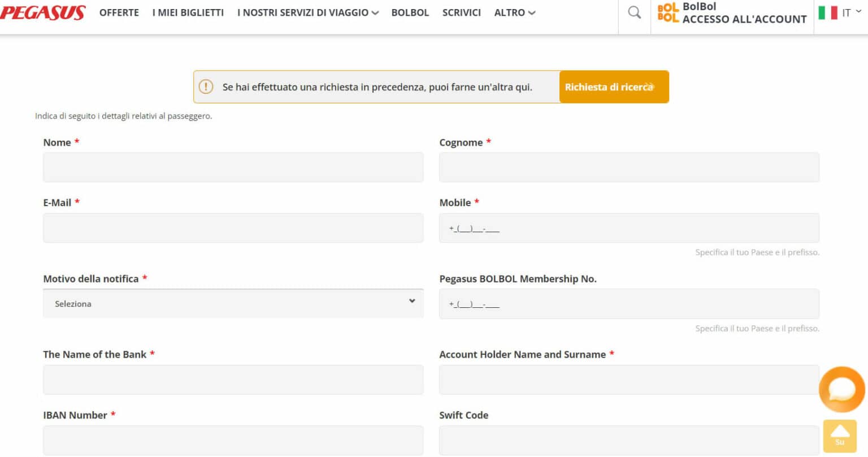868x457 pixels.
Task: Open I MIEI BIGLIETTI
Action: 188,12
